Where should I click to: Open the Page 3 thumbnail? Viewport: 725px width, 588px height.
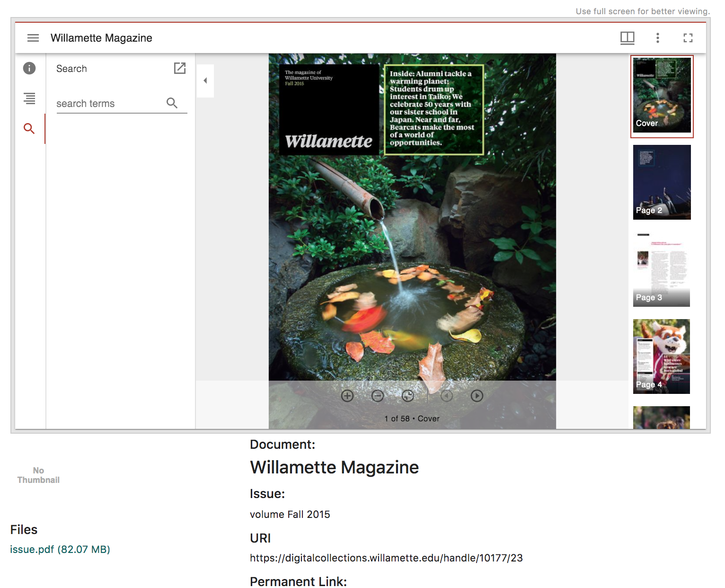662,269
